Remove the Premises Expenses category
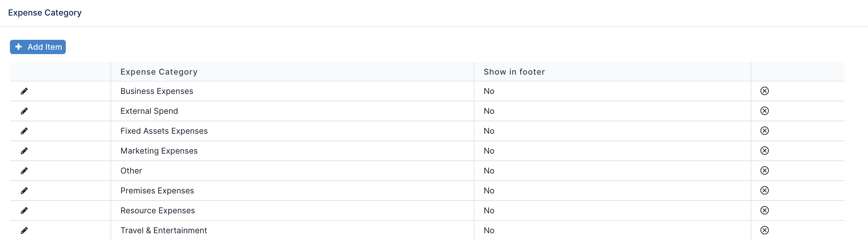 (x=765, y=190)
